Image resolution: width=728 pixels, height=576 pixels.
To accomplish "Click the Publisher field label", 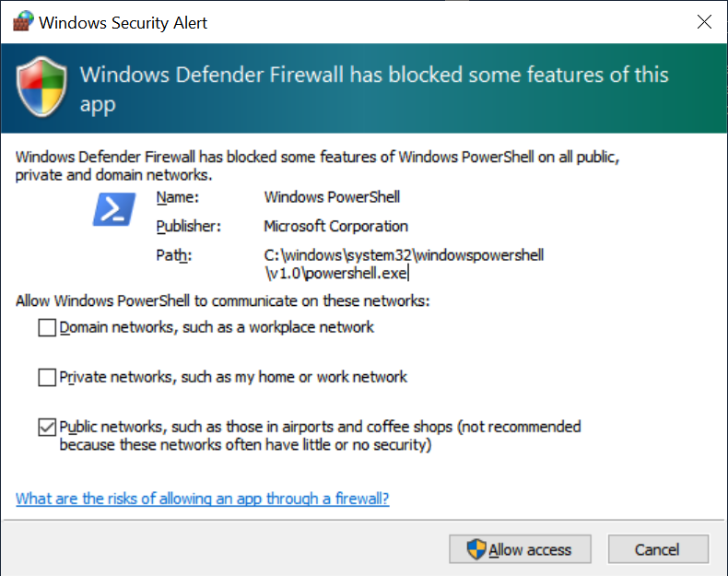I will [x=190, y=226].
